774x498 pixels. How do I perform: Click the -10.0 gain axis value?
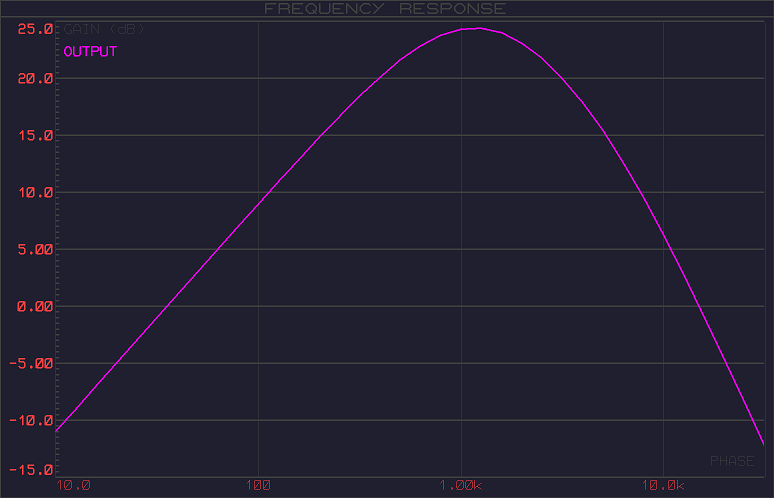point(31,421)
